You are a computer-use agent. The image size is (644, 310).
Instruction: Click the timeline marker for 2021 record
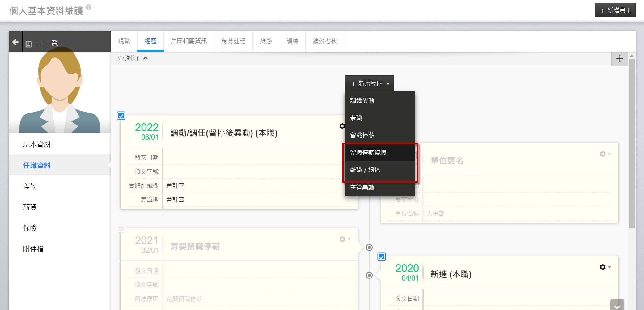tap(369, 247)
